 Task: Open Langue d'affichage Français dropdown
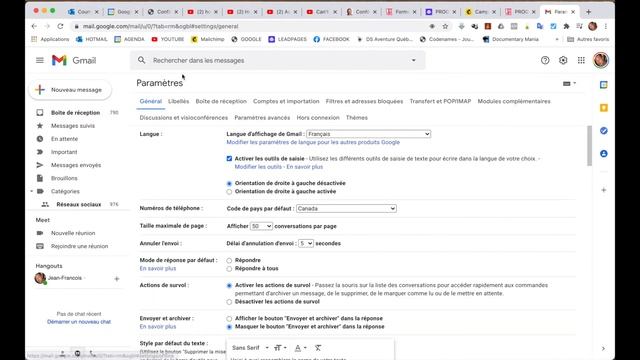369,134
